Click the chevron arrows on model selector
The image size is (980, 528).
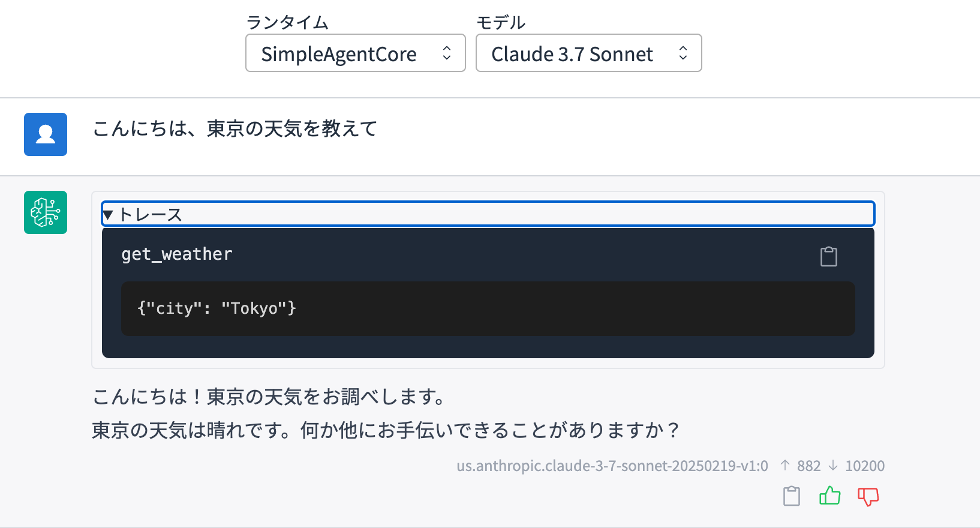coord(683,53)
